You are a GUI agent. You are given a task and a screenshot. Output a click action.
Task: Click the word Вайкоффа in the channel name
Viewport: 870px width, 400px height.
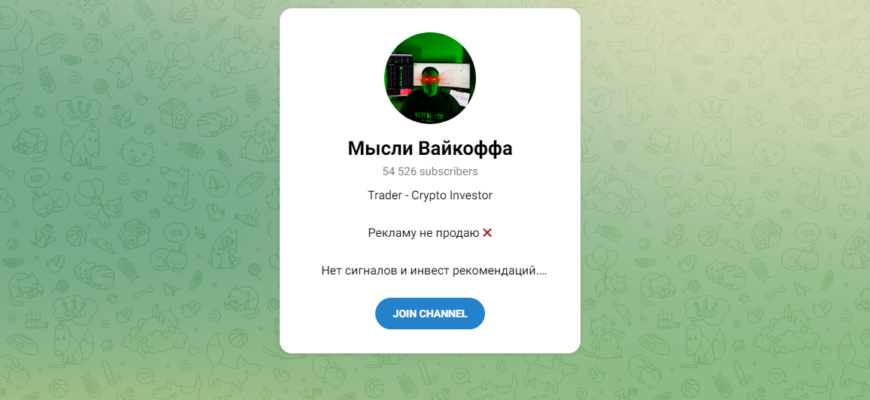[465, 149]
